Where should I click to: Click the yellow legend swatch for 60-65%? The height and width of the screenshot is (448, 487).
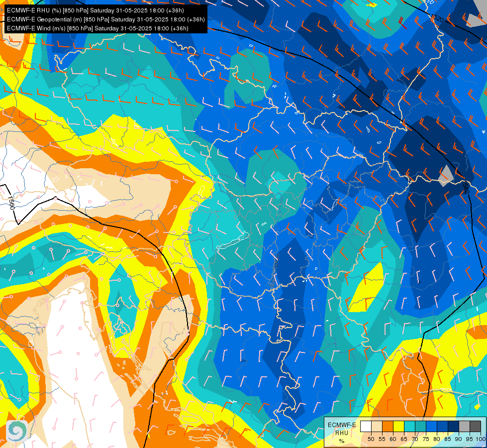[398, 426]
